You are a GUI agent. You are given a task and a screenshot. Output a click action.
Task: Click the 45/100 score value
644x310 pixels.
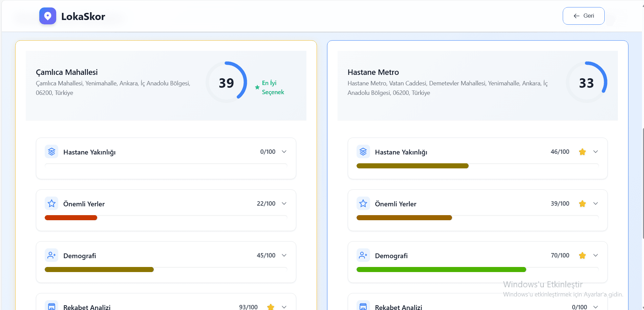point(266,255)
